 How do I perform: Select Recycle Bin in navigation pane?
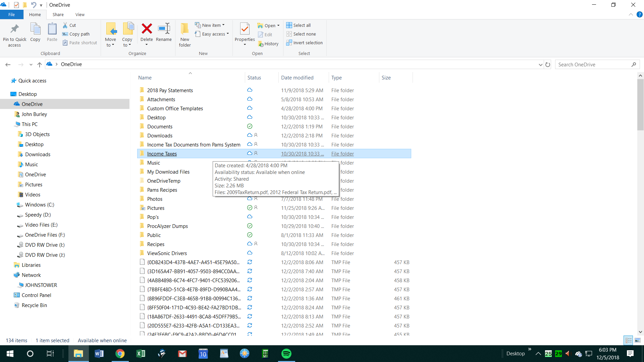pyautogui.click(x=34, y=305)
